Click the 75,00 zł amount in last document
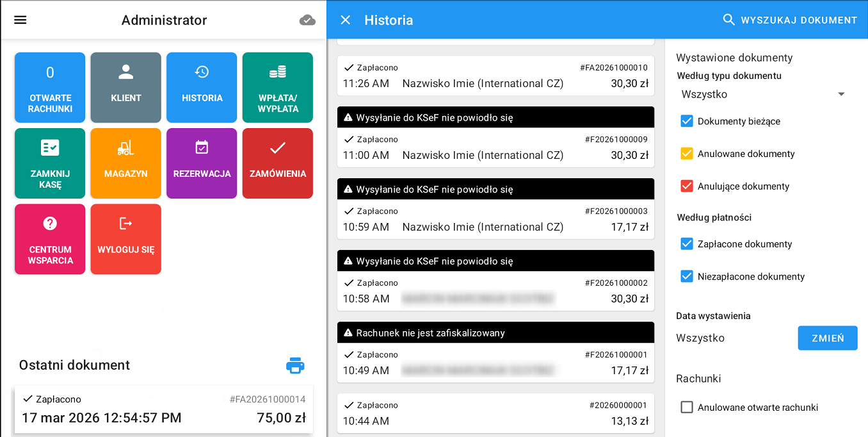The image size is (868, 437). coord(281,418)
